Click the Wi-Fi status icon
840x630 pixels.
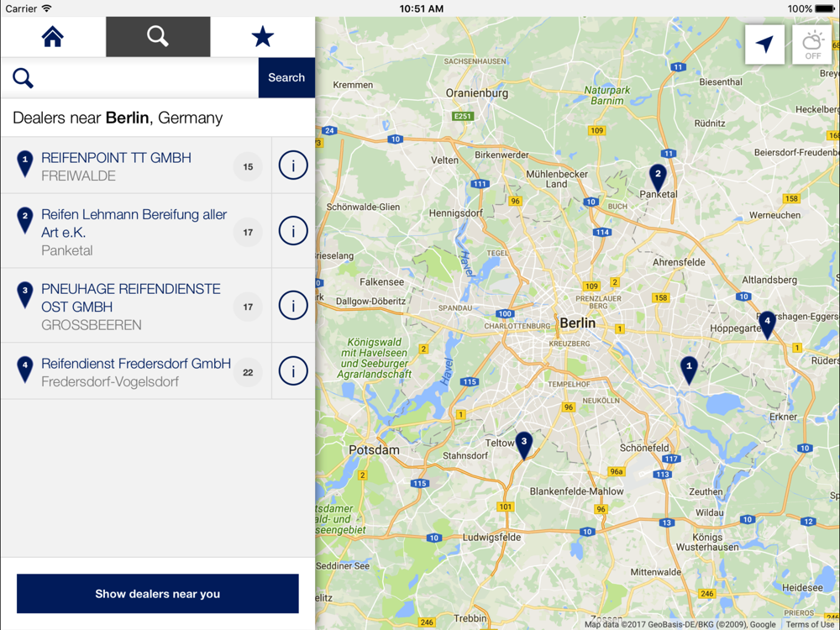pos(46,8)
